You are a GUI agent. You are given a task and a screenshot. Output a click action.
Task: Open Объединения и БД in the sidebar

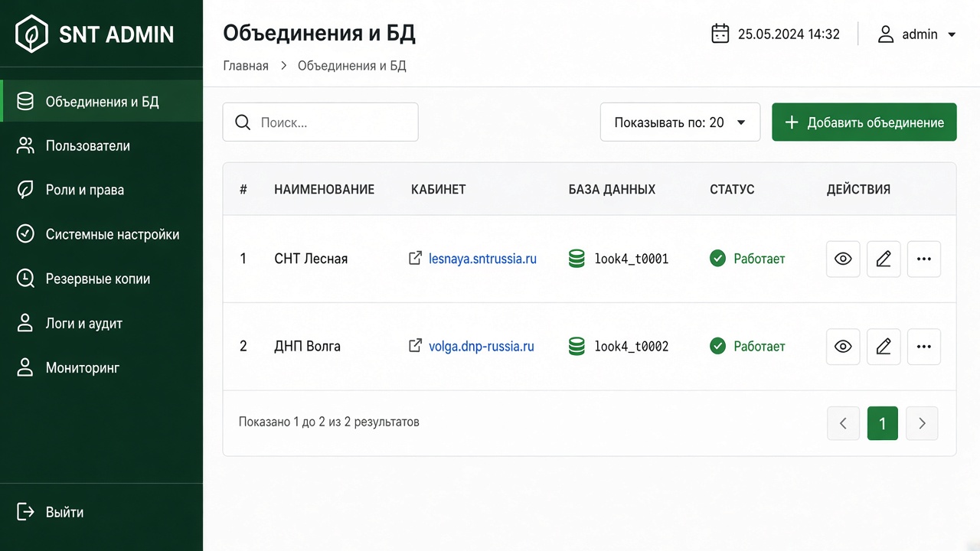tap(102, 102)
